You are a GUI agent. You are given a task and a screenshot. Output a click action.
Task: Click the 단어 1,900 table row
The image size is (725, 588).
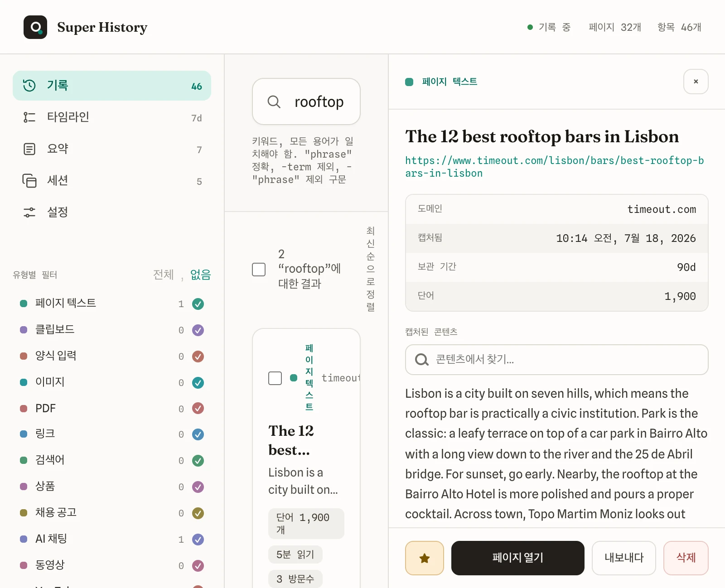point(557,296)
